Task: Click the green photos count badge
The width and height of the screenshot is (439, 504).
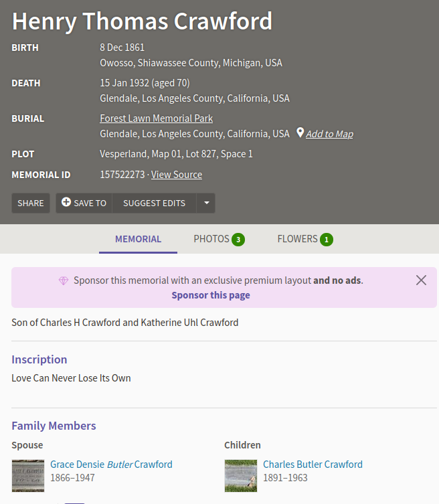Action: click(x=238, y=240)
